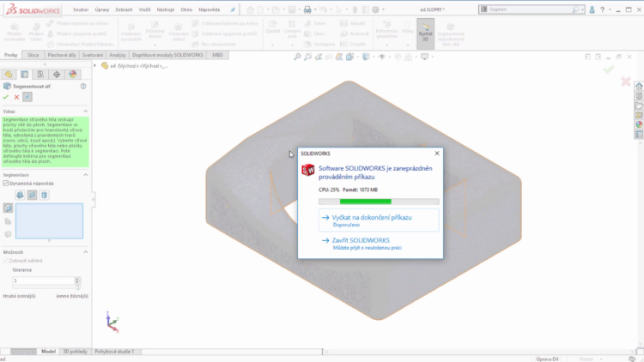Confirm Segmentovat síť with green checkmark

(x=6, y=97)
